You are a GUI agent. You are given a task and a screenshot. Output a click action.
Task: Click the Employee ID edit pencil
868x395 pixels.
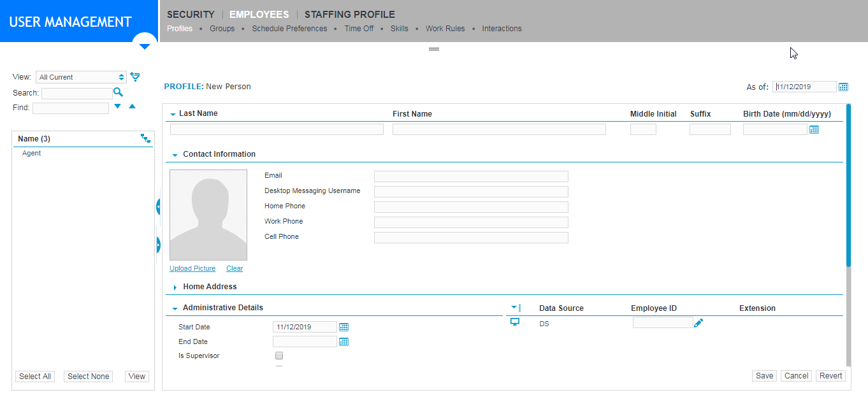(x=698, y=323)
